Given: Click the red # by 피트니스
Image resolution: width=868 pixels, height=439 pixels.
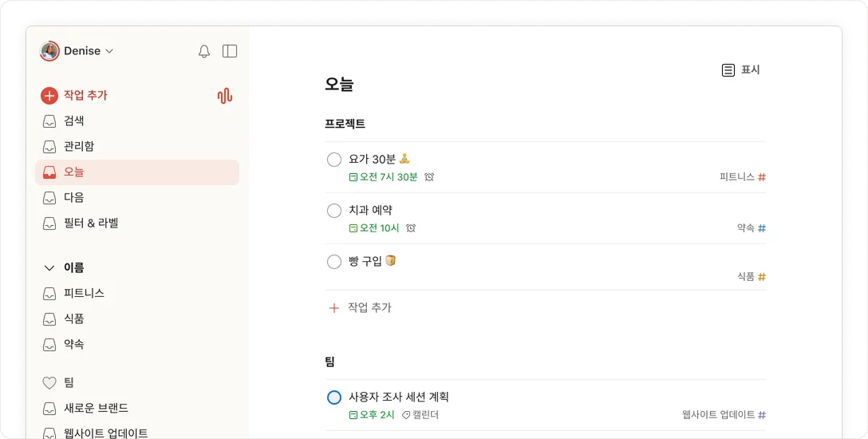Looking at the screenshot, I should (x=762, y=177).
